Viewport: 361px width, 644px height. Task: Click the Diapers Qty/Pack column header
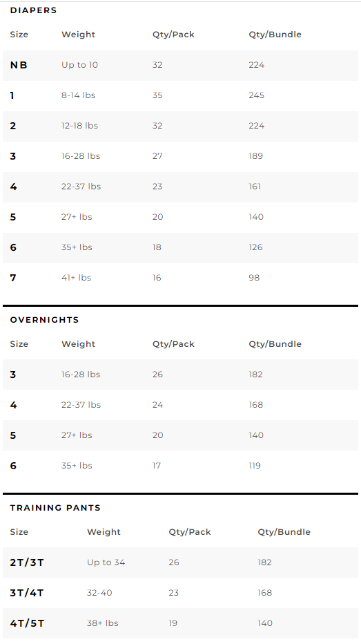pyautogui.click(x=173, y=35)
